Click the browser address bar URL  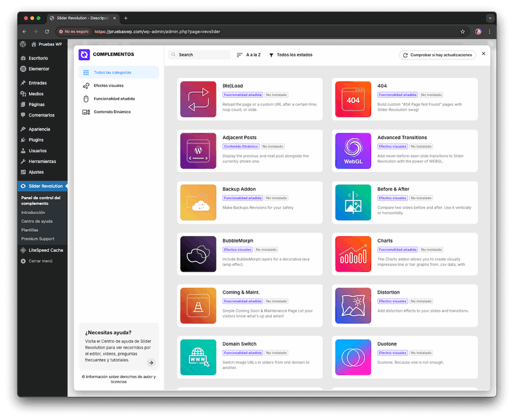(157, 32)
